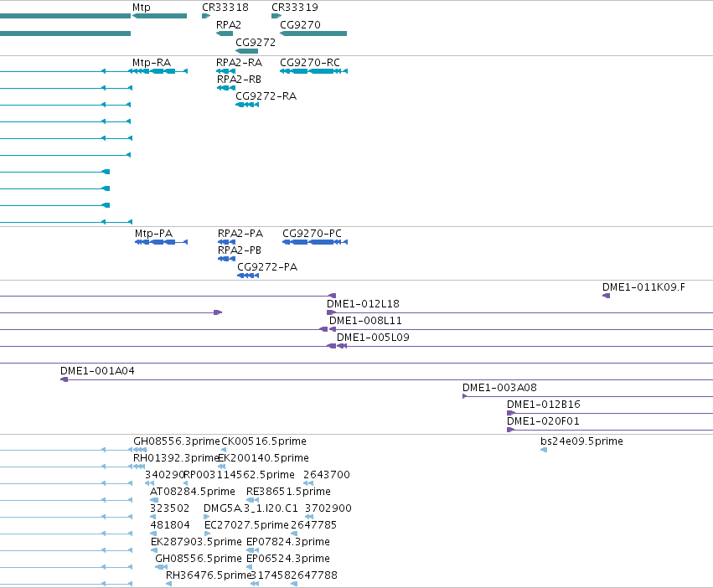The width and height of the screenshot is (713, 588).
Task: Select the Mtp gene label
Action: [x=141, y=8]
